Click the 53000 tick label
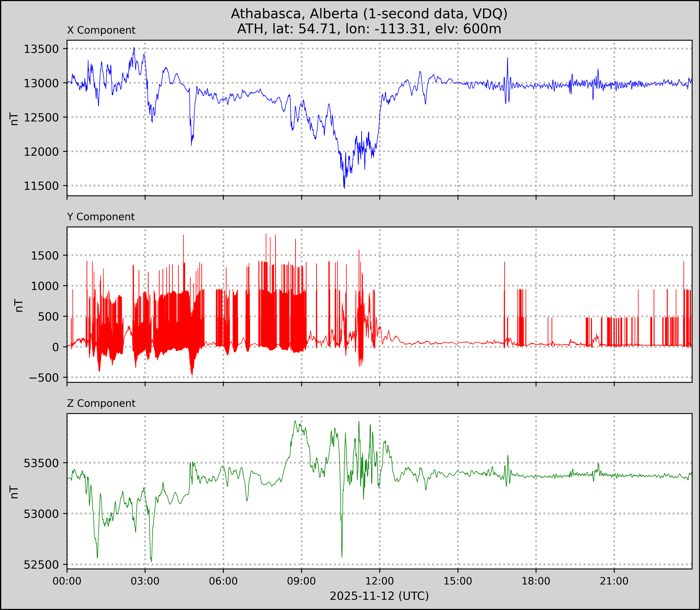 41,514
